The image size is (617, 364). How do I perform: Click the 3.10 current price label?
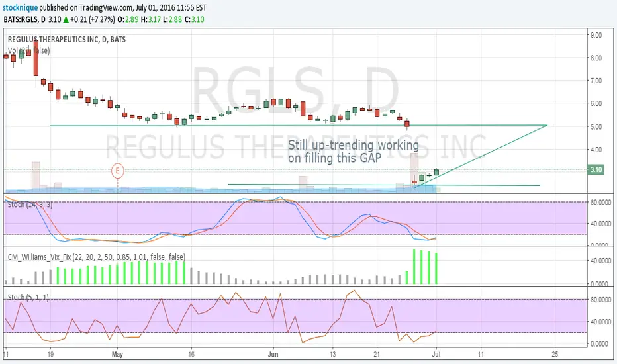596,169
